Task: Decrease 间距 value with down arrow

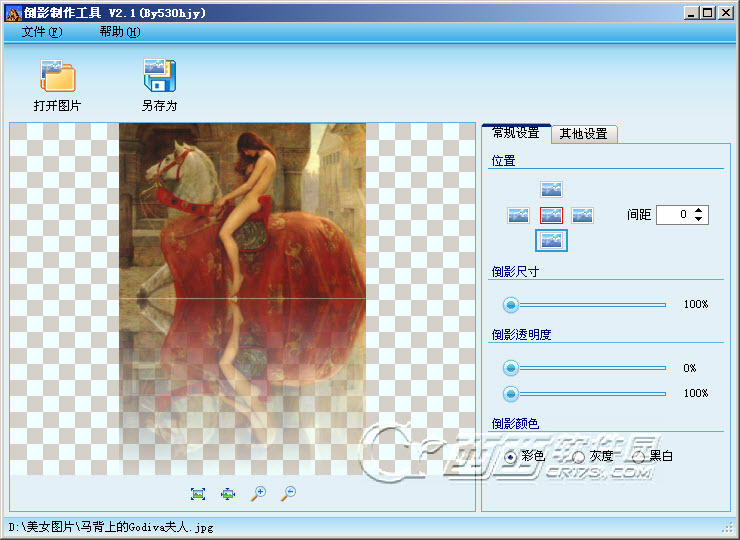Action: [x=698, y=219]
